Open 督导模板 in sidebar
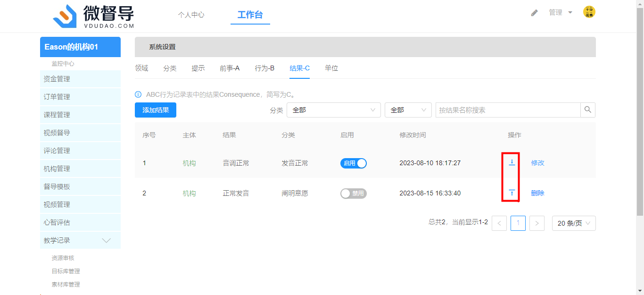This screenshot has width=644, height=295. pos(80,186)
